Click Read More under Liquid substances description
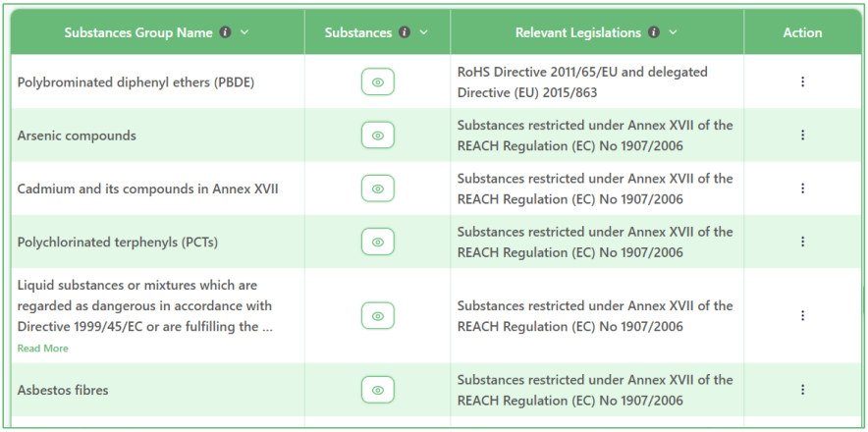This screenshot has width=868, height=432. tap(42, 349)
